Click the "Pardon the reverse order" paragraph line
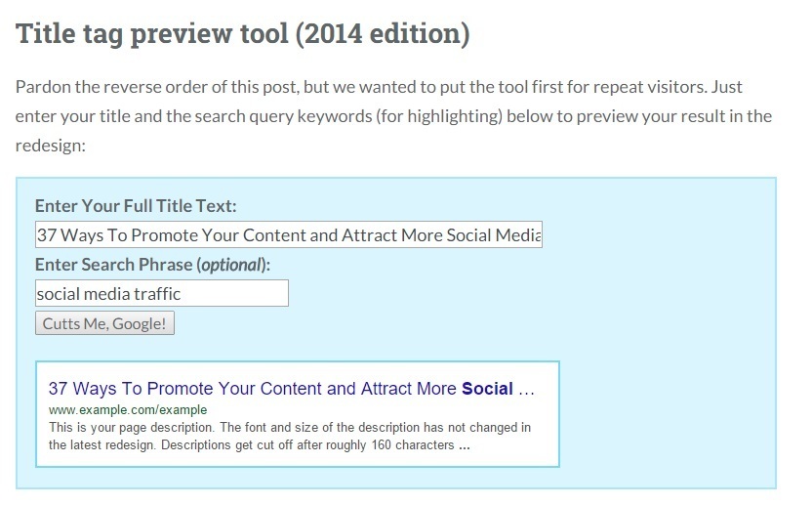 pyautogui.click(x=379, y=87)
